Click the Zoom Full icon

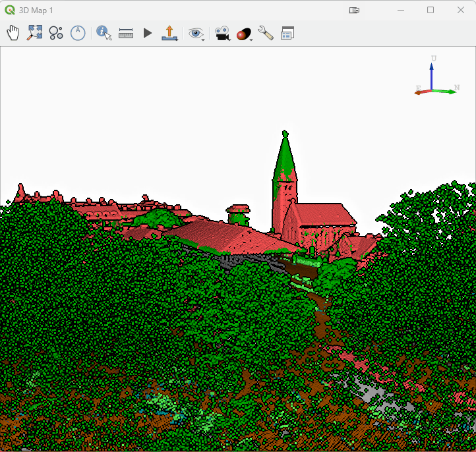coord(34,33)
